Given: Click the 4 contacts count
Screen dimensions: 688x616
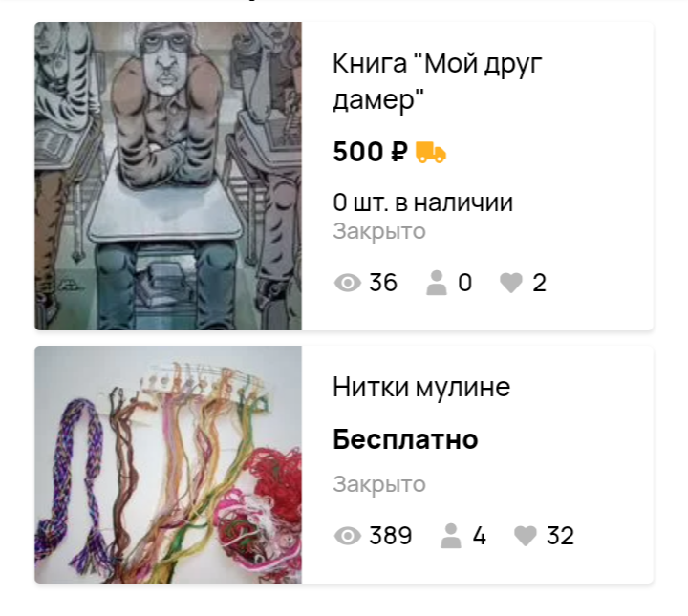Looking at the screenshot, I should (479, 536).
